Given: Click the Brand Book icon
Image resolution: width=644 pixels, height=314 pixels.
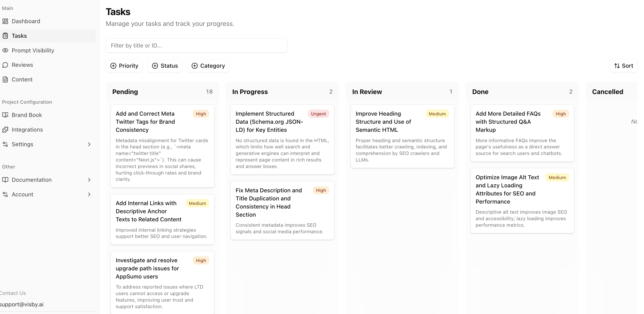Looking at the screenshot, I should click(5, 115).
